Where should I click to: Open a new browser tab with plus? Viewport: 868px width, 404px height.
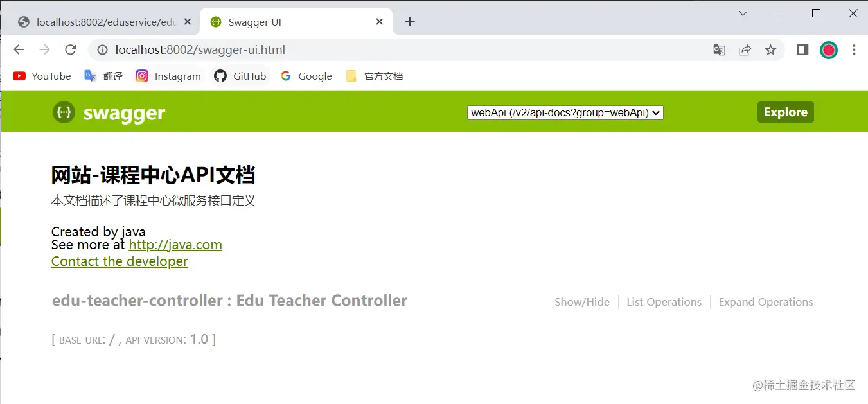tap(410, 22)
